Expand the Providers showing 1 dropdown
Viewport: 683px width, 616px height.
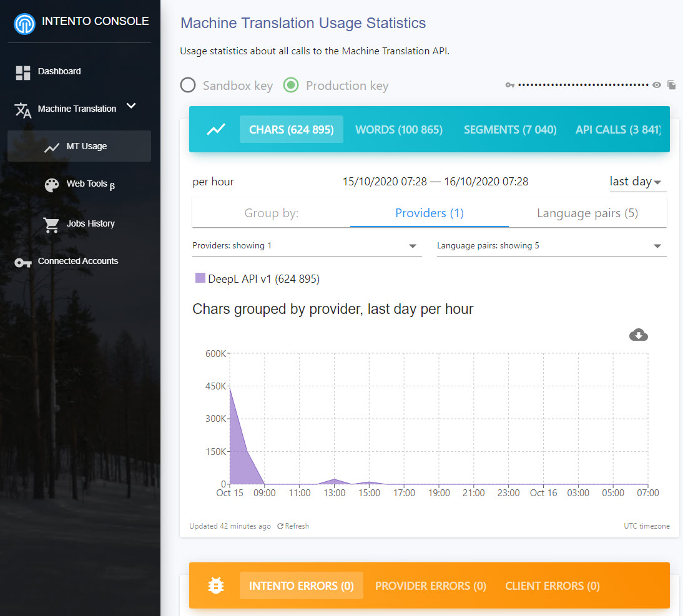pos(307,246)
